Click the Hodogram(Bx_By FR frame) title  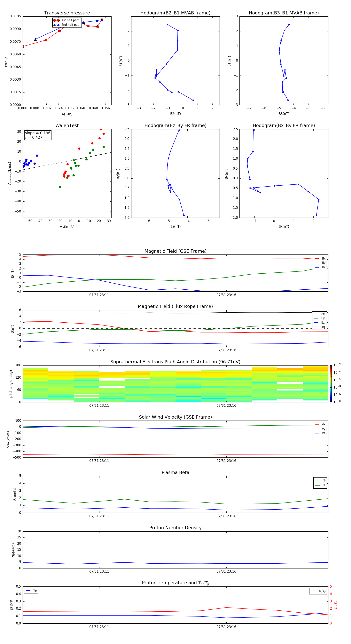pyautogui.click(x=284, y=125)
